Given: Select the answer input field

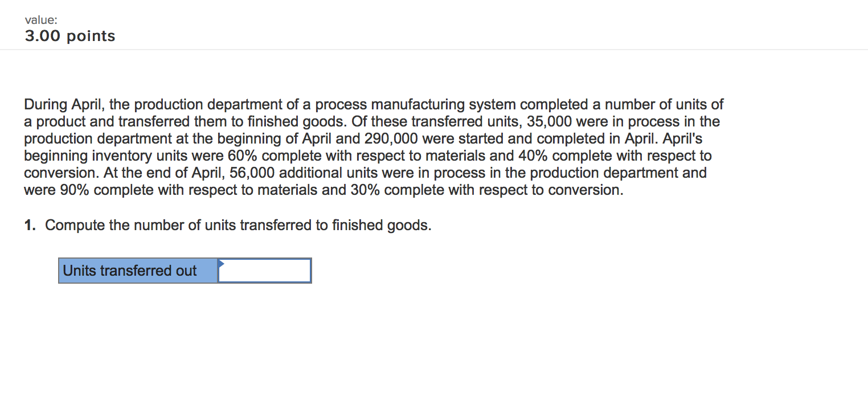Looking at the screenshot, I should (x=264, y=270).
